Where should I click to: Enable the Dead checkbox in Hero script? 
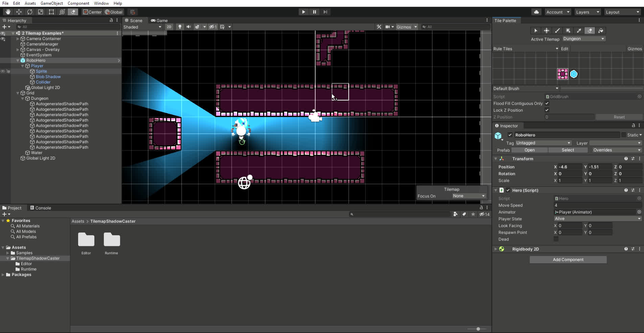click(x=556, y=239)
